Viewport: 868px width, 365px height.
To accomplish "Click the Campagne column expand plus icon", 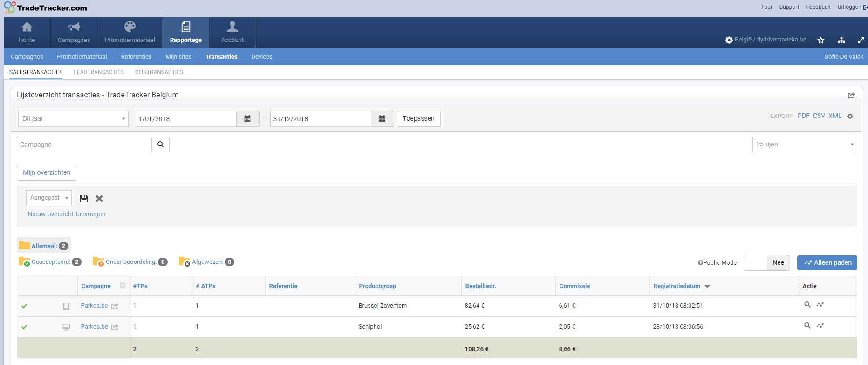I will click(x=123, y=285).
